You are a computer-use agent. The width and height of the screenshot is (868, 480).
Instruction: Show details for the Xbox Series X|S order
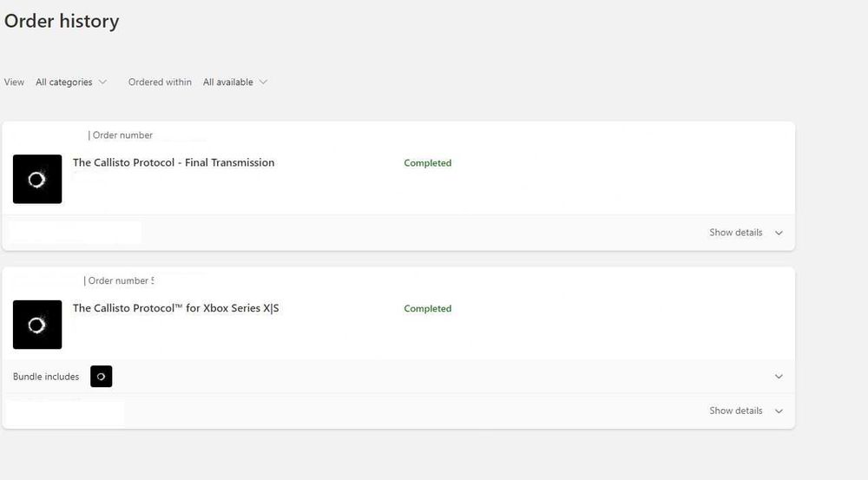[736, 411]
